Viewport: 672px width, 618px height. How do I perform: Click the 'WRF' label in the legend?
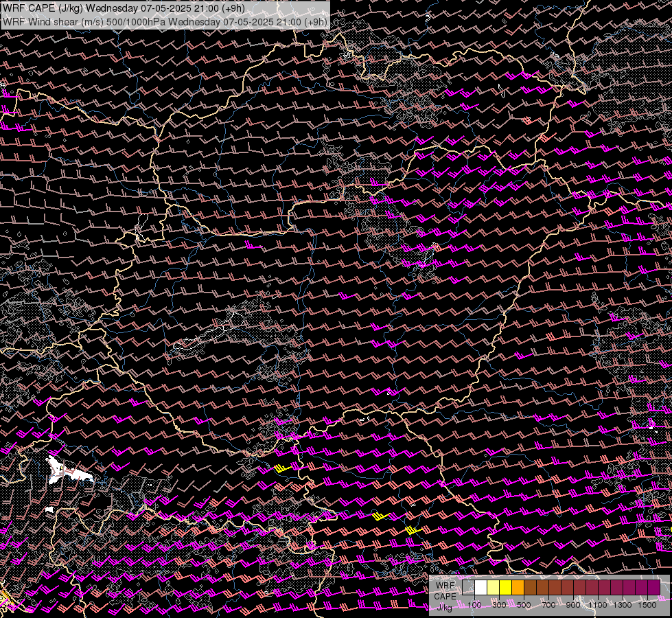click(445, 586)
